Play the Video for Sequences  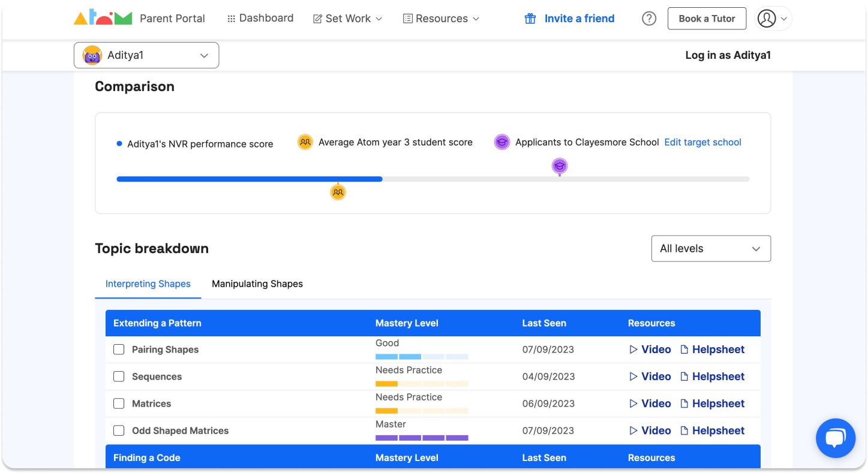(650, 376)
